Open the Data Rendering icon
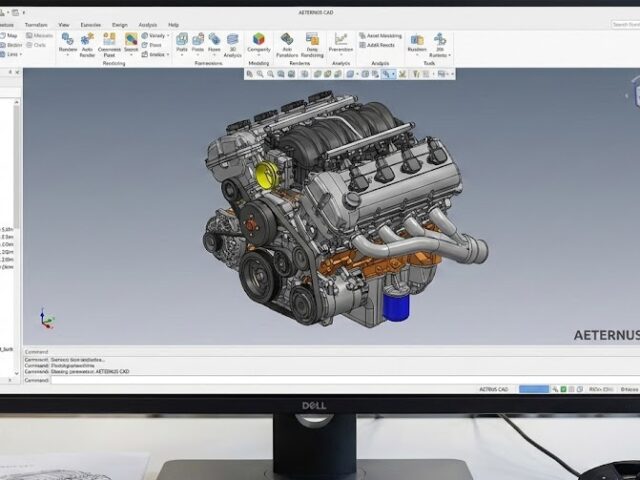Viewport: 640px width, 480px height. coord(312,39)
